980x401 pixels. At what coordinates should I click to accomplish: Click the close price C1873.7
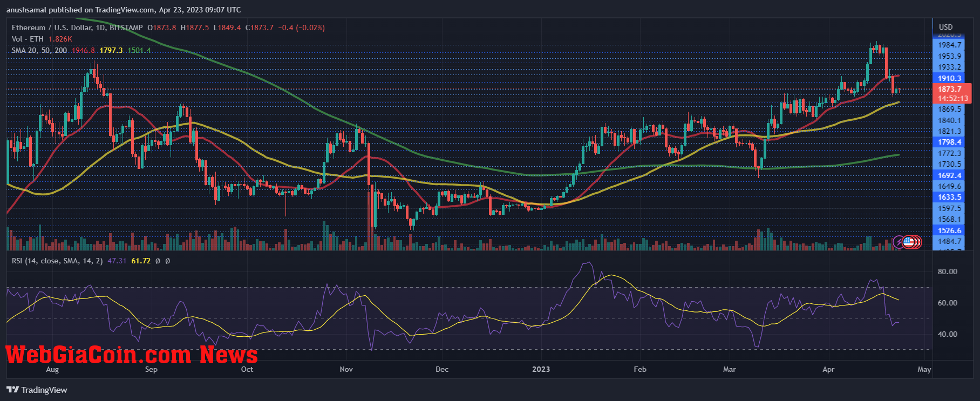tap(260, 28)
